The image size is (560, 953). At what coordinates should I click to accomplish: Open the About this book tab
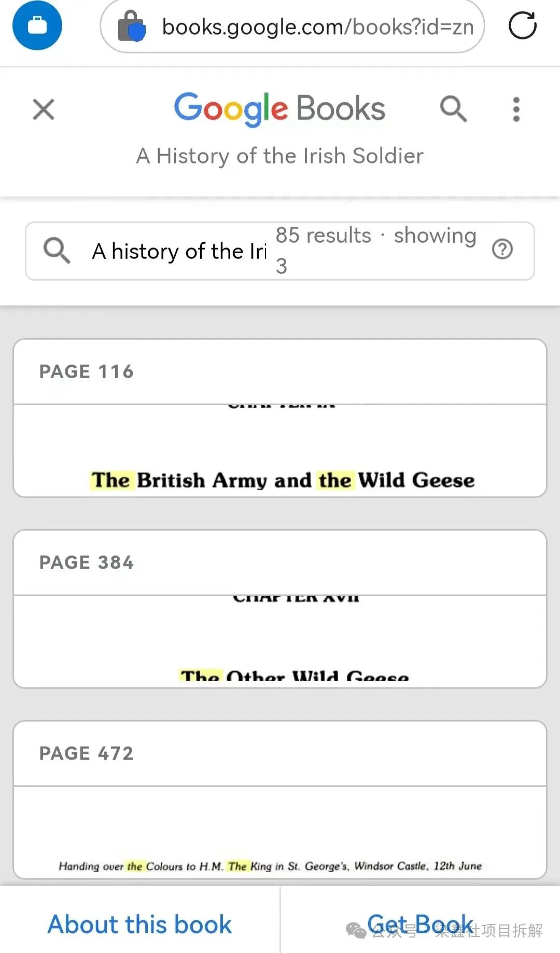(x=140, y=924)
